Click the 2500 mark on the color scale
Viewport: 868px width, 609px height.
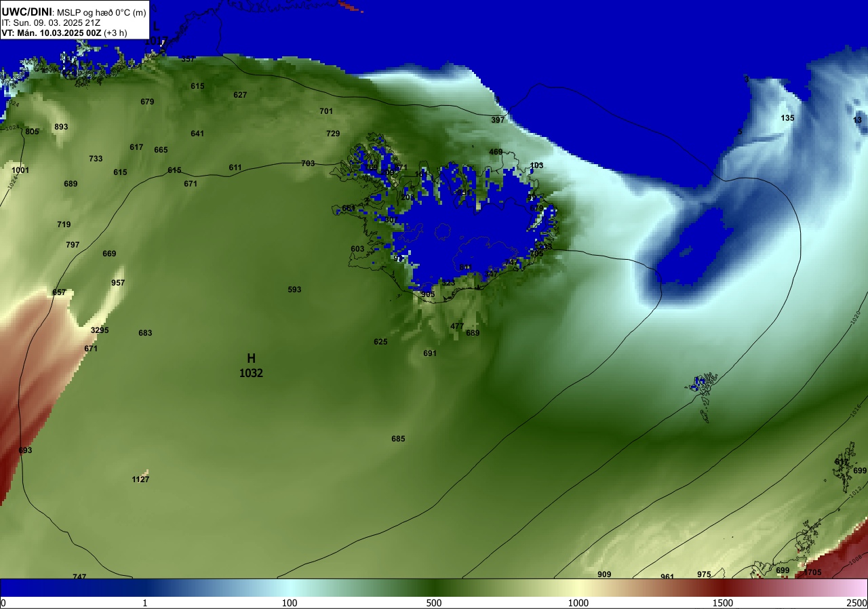857,603
